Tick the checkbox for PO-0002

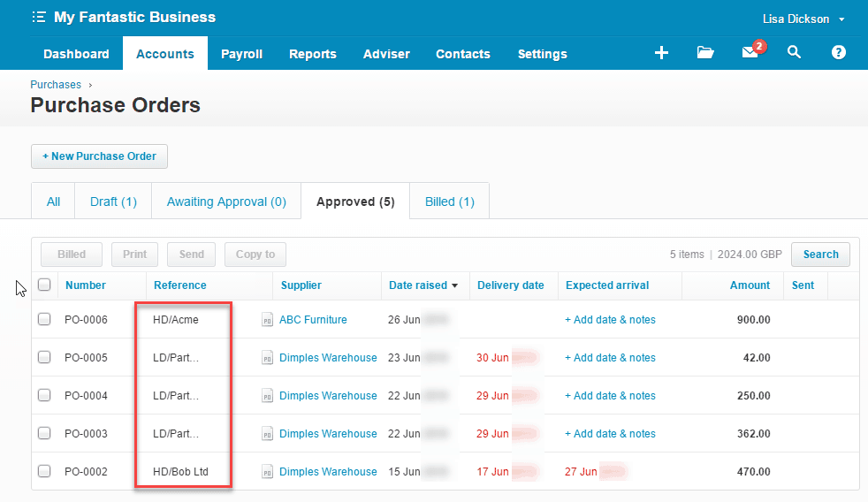click(x=44, y=471)
